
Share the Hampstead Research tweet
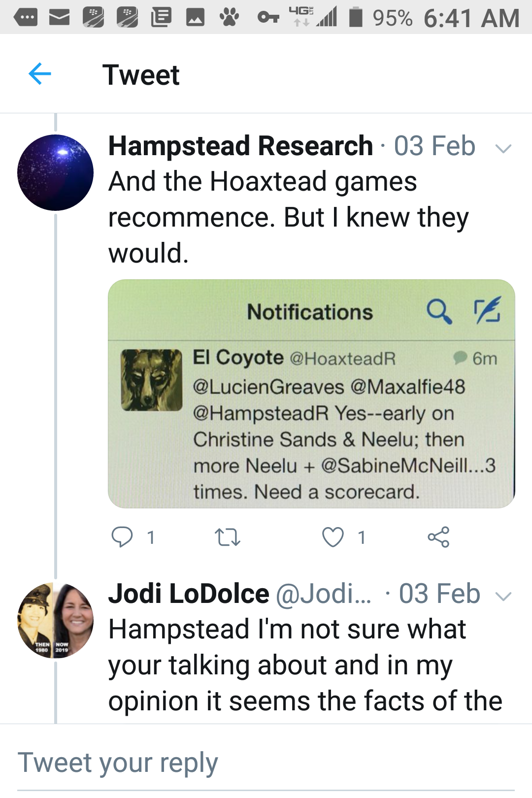pyautogui.click(x=438, y=537)
